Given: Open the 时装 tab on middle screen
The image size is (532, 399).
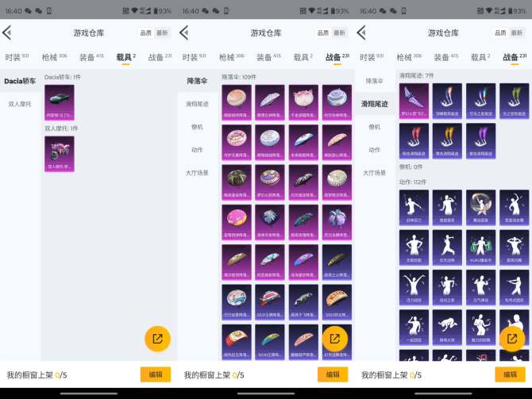Looking at the screenshot, I should click(194, 57).
